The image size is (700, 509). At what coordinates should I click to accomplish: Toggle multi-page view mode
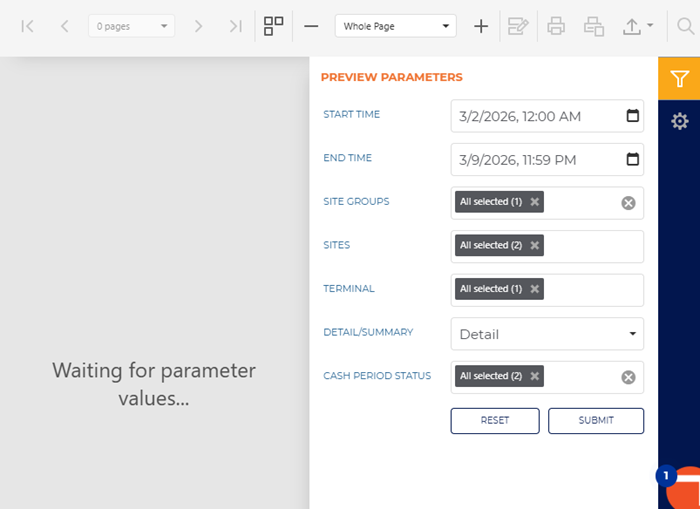pos(274,26)
